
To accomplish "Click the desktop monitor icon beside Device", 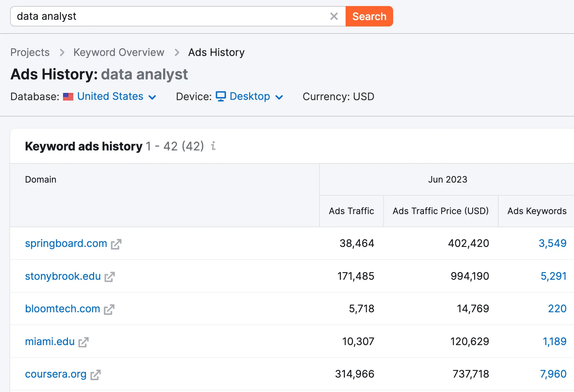I will [x=221, y=96].
